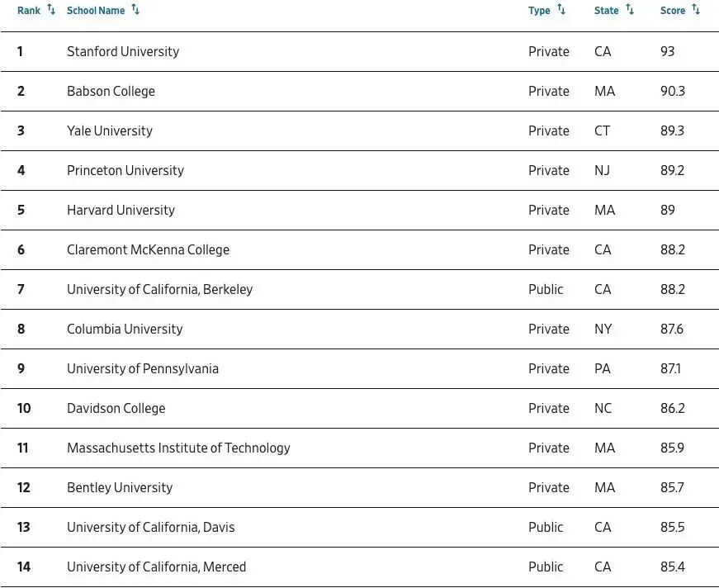Select Babson College in the list
719x588 pixels.
pyautogui.click(x=111, y=91)
